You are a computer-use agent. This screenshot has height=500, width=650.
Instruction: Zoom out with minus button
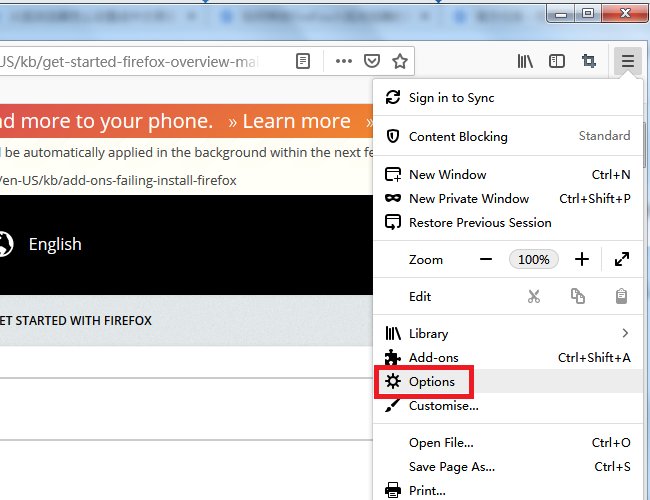[x=486, y=259]
